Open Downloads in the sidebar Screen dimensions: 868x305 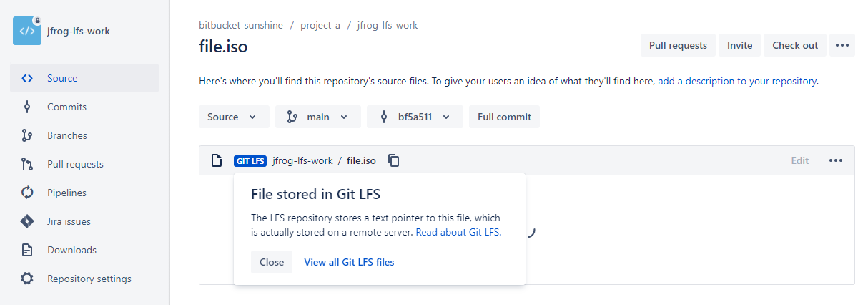[84, 250]
